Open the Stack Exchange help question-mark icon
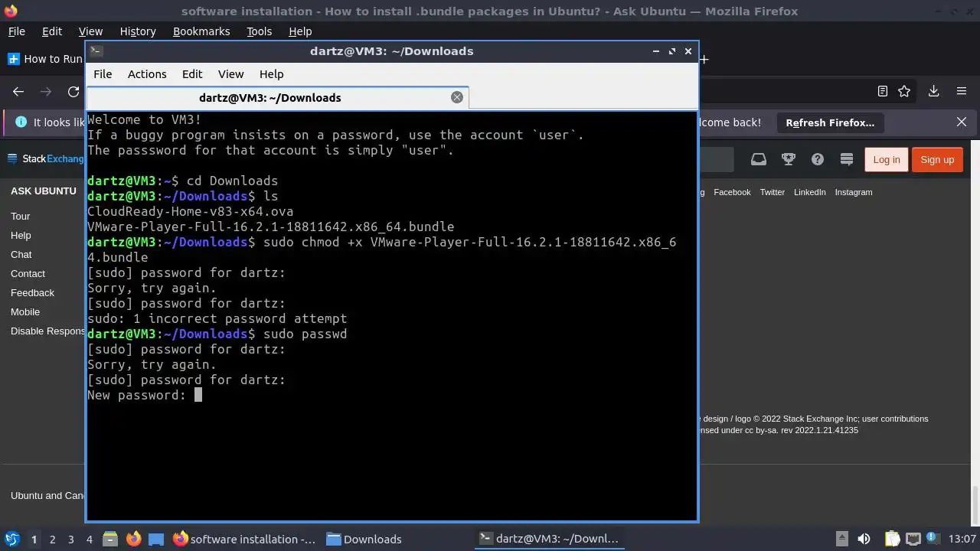Screen dimensions: 980x551 click(x=818, y=159)
